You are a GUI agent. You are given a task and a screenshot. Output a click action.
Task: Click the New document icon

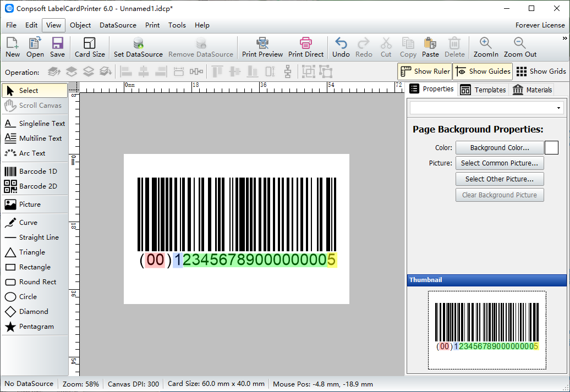[x=12, y=47]
